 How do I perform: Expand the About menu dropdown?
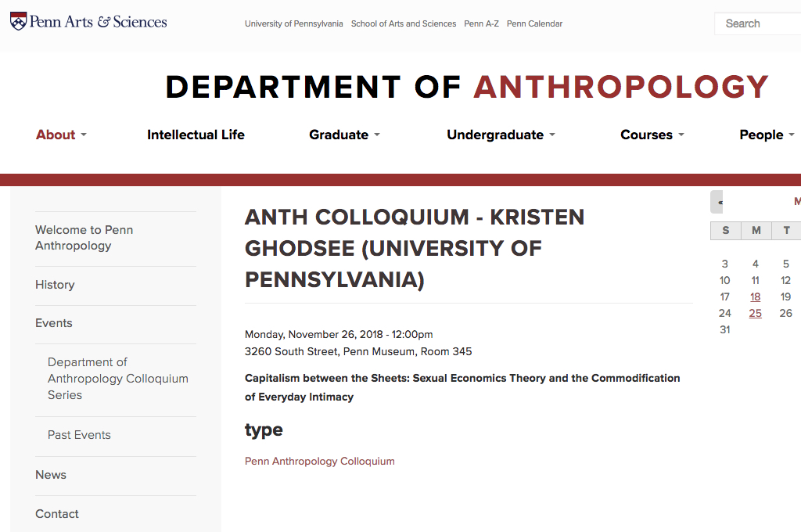(x=61, y=135)
